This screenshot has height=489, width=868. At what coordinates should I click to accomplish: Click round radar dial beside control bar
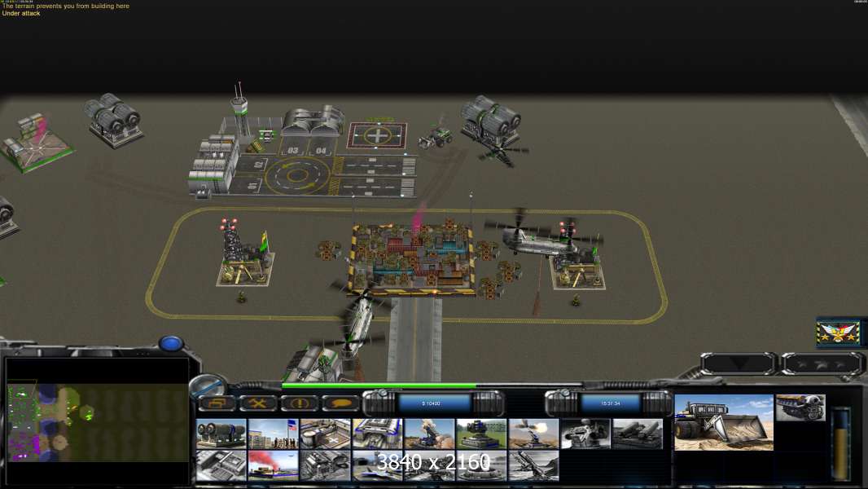(x=207, y=385)
